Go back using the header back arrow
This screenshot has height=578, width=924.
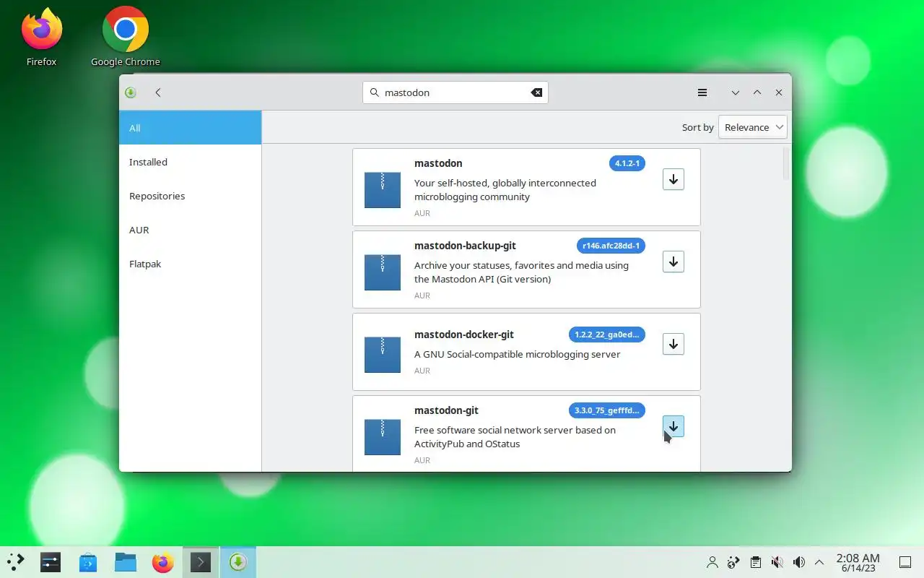pos(158,92)
